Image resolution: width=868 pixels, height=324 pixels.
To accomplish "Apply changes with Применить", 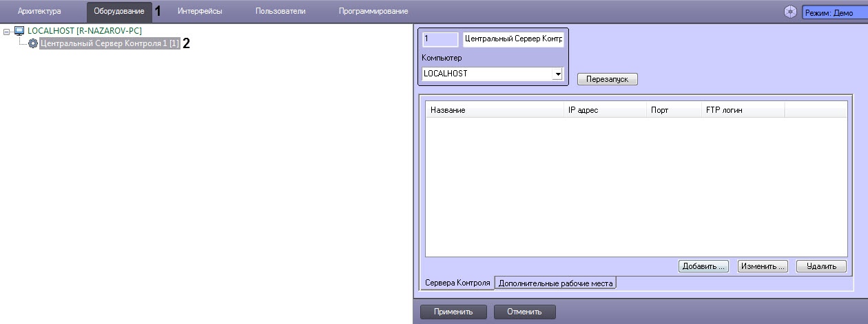I will click(x=453, y=312).
